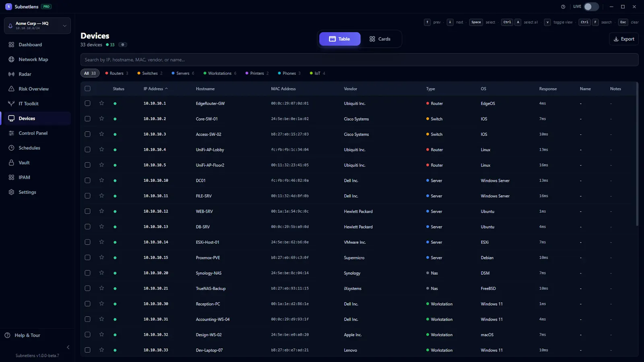Select the Access-SW-02 row checkbox
This screenshot has width=644, height=362.
coord(87,134)
